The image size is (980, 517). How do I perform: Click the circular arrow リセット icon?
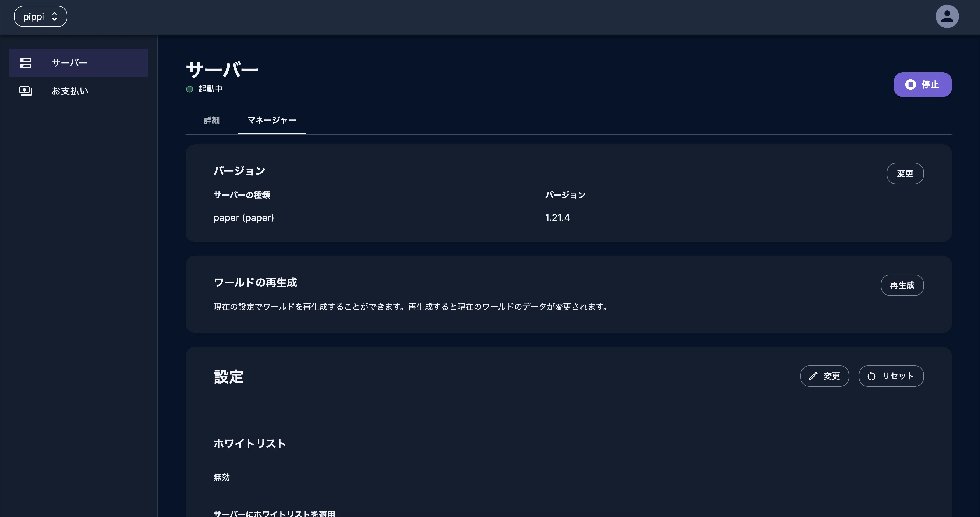pos(871,376)
